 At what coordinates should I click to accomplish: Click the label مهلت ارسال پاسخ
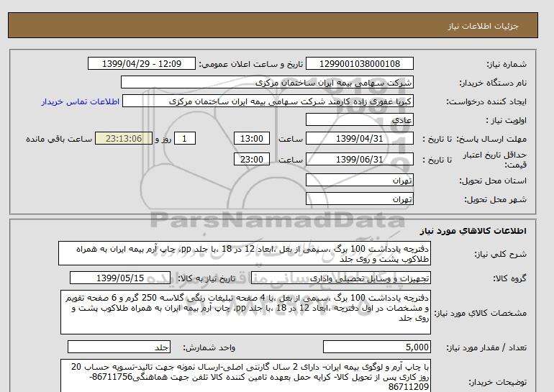492,139
